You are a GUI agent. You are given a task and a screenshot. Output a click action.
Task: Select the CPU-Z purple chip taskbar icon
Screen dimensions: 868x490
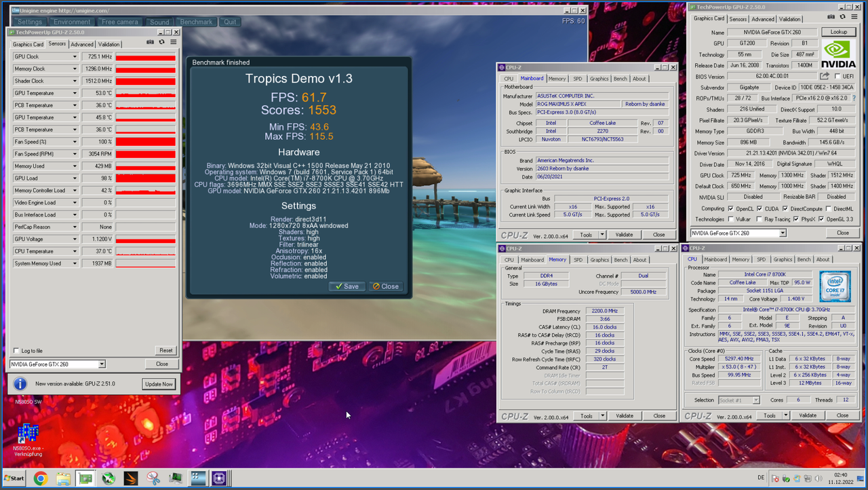point(219,478)
